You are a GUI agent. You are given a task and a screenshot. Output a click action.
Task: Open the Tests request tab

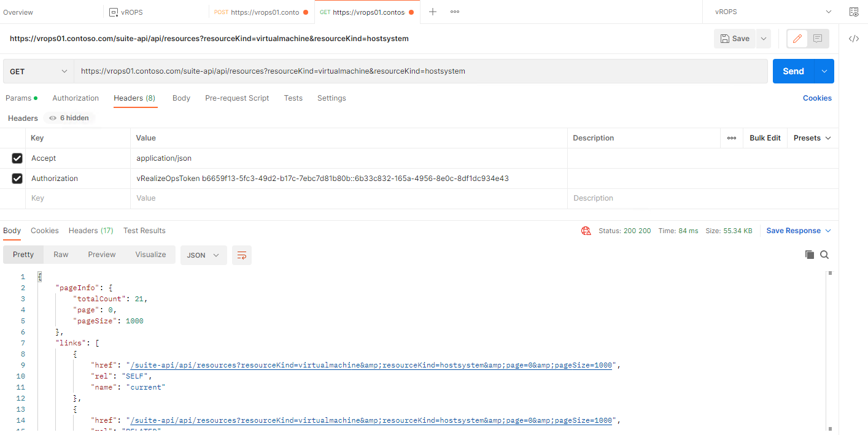(x=293, y=98)
